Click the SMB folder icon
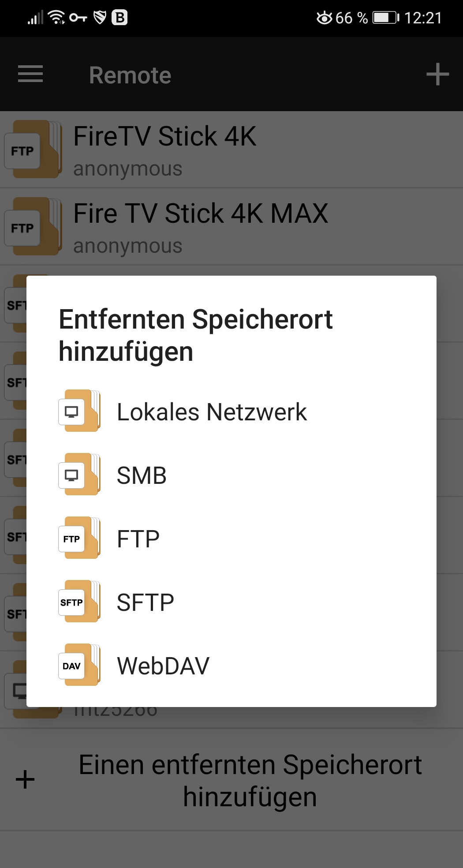463x868 pixels. (x=79, y=475)
